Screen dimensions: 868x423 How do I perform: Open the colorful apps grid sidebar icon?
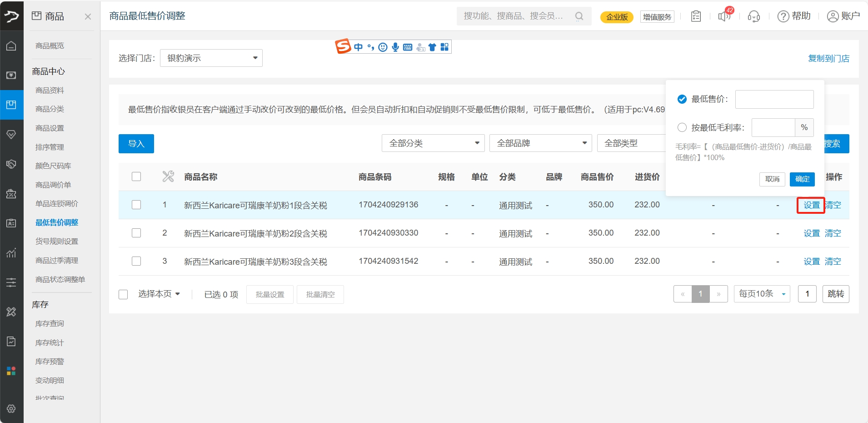tap(11, 371)
